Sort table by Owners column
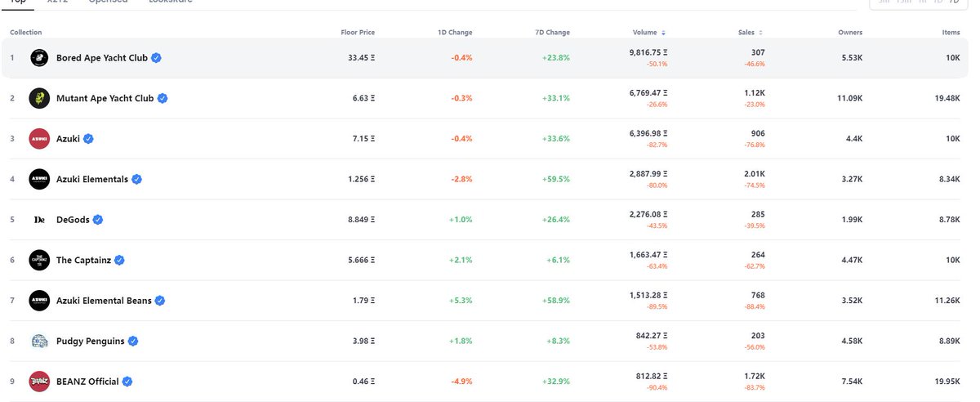 tap(850, 33)
